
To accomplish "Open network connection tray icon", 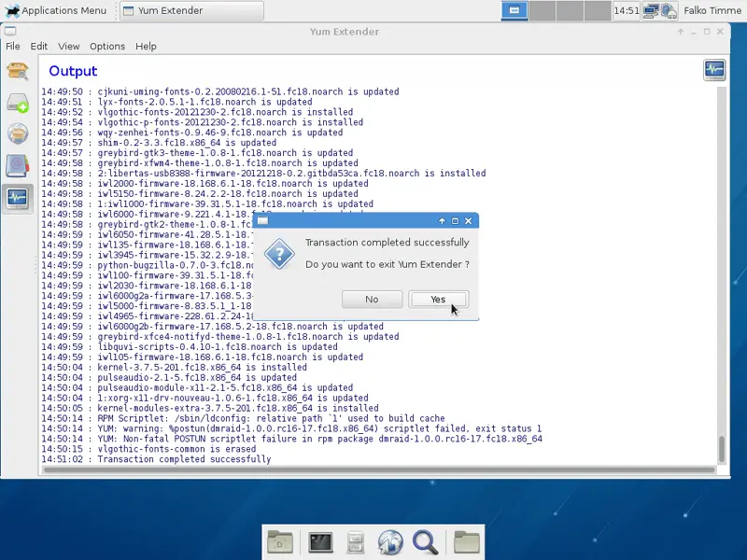I will click(x=650, y=10).
